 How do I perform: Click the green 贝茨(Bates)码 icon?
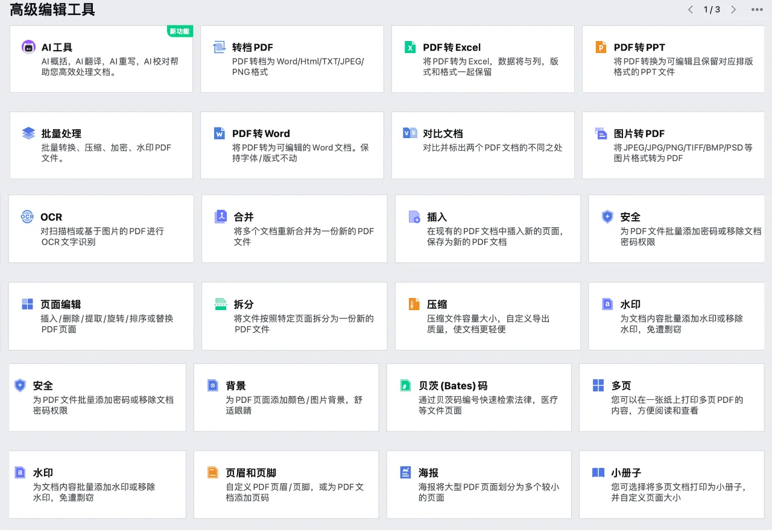[405, 385]
